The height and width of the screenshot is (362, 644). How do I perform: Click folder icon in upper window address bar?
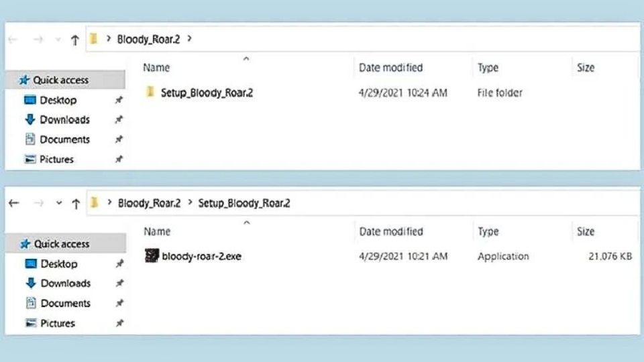(x=94, y=39)
